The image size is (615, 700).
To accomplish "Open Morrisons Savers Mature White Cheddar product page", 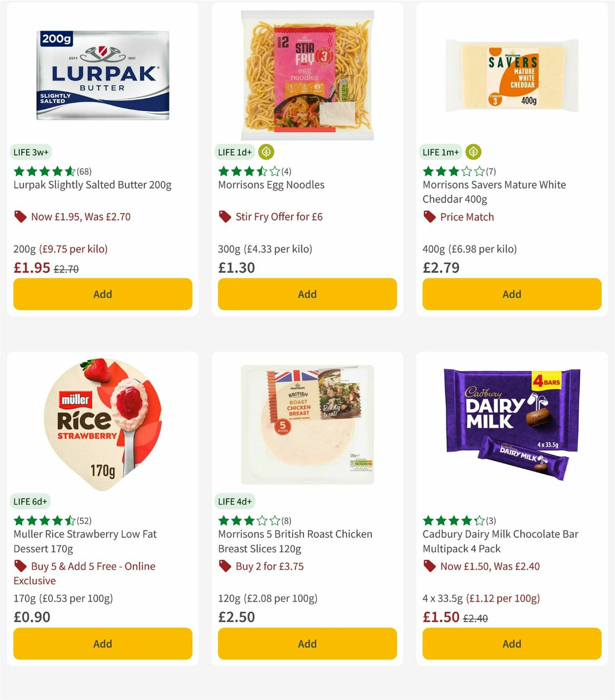I will (494, 192).
